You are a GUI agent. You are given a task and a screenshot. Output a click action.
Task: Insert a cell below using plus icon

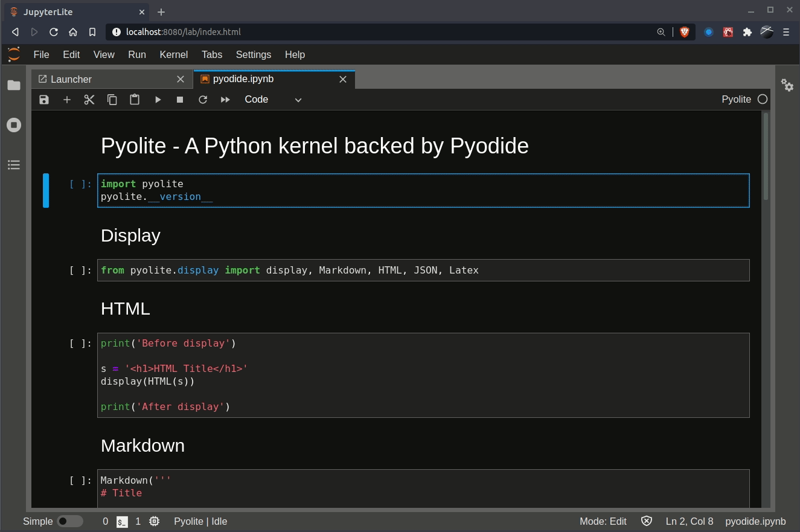[x=67, y=100]
